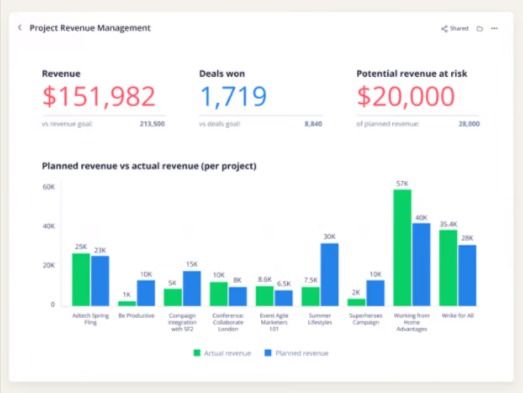Screen dimensions: 523x393
Task: Click the Summer Lifestyles axis label
Action: 320,319
